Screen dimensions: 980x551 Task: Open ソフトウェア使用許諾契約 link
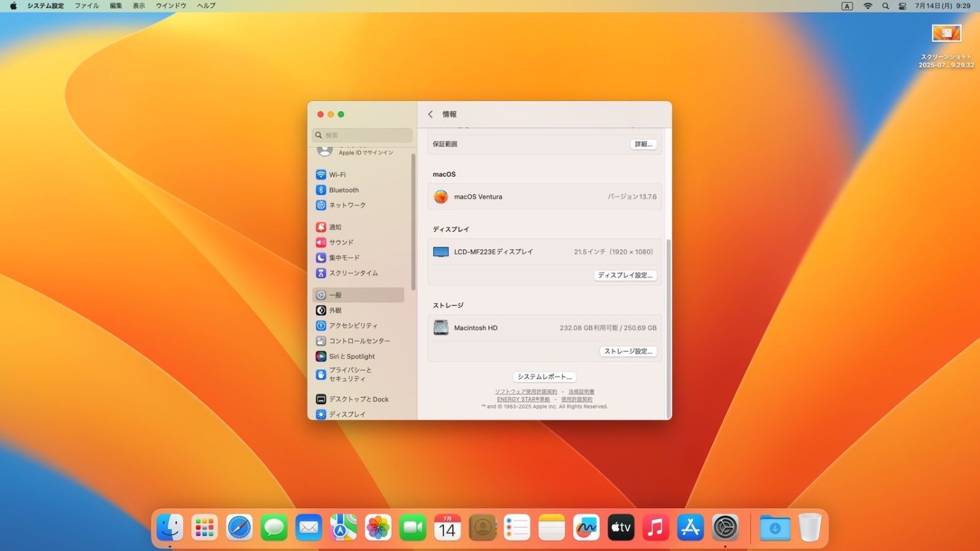click(x=526, y=392)
